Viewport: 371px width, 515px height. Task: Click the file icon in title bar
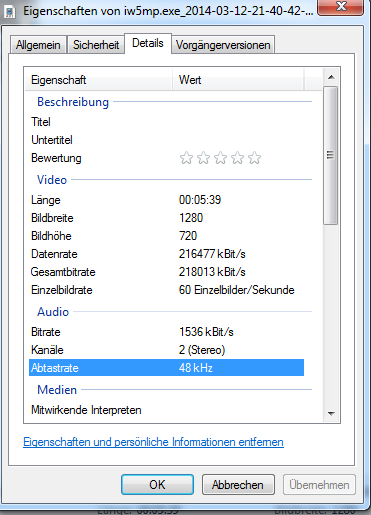pyautogui.click(x=10, y=12)
